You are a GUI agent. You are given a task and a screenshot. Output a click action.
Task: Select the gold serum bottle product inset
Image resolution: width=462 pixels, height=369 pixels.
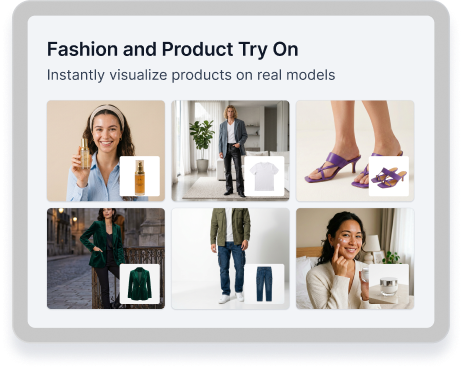tap(140, 176)
